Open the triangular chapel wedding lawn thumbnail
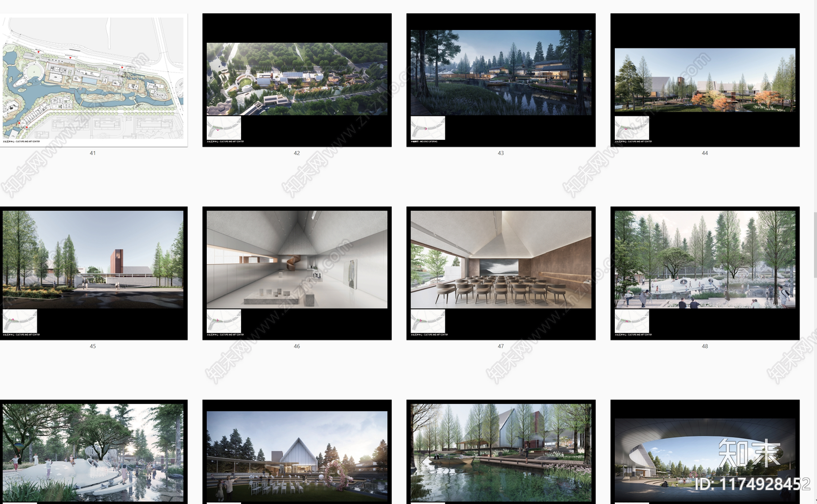 tap(297, 452)
